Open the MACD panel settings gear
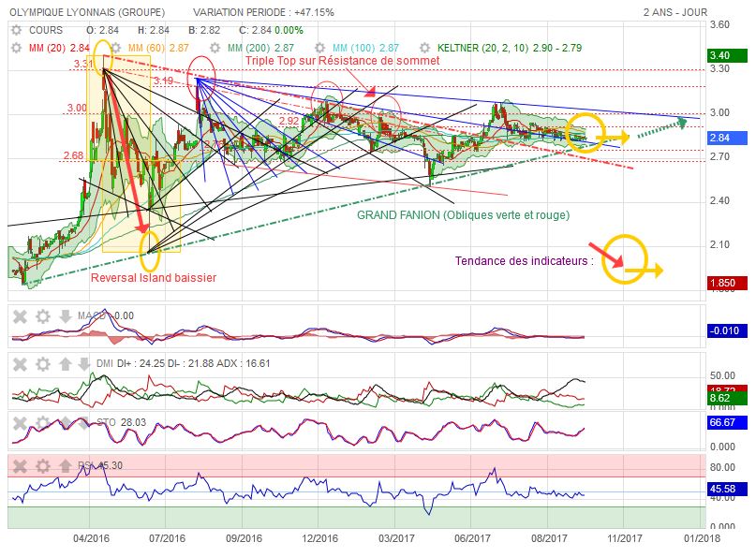The height and width of the screenshot is (557, 756). pyautogui.click(x=43, y=316)
